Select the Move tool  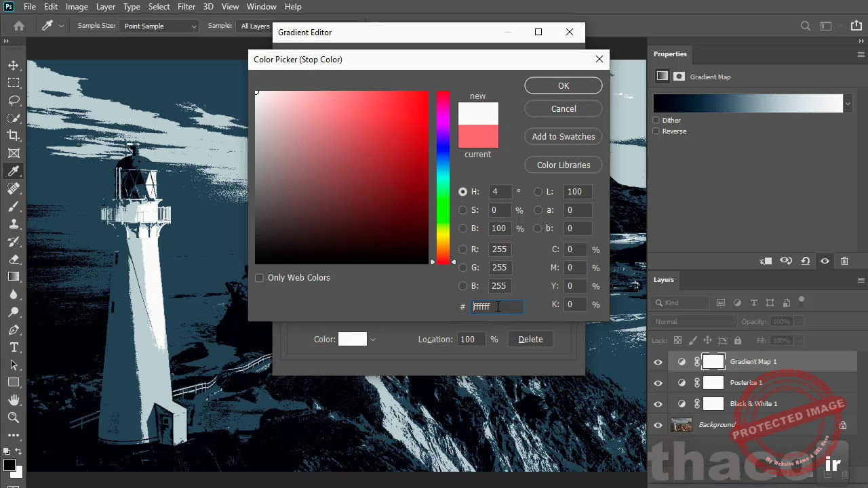click(x=14, y=65)
